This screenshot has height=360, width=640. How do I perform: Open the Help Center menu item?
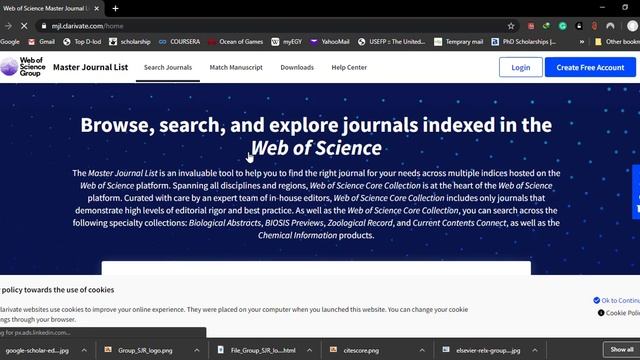pos(349,67)
